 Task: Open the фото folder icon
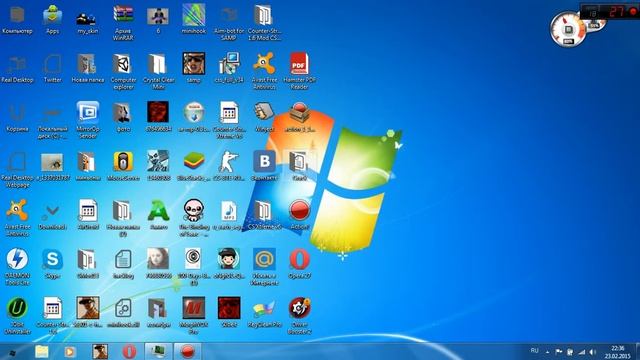[x=123, y=118]
